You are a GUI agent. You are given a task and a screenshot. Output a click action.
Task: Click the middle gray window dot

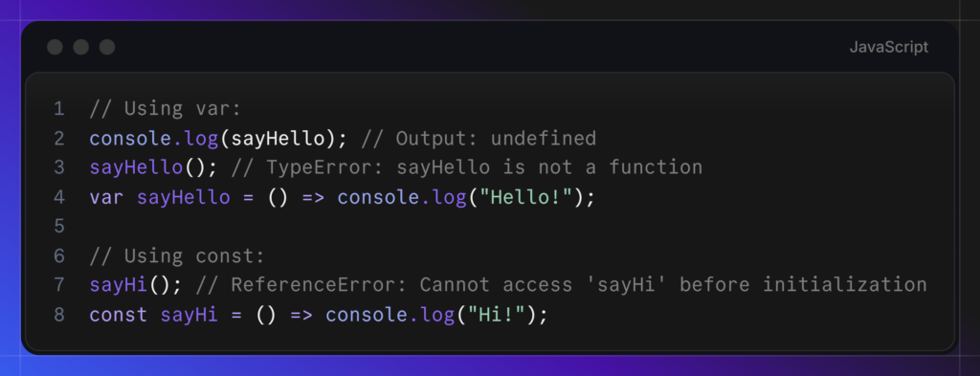click(81, 47)
